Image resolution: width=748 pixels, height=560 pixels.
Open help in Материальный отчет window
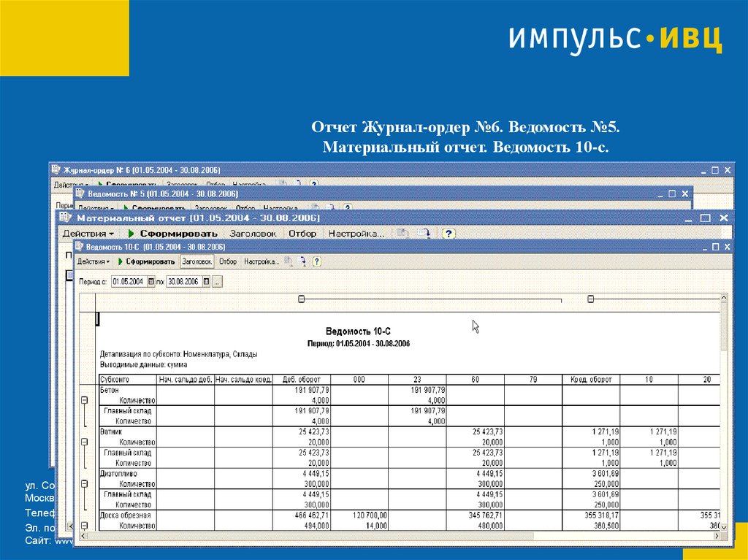pos(449,233)
